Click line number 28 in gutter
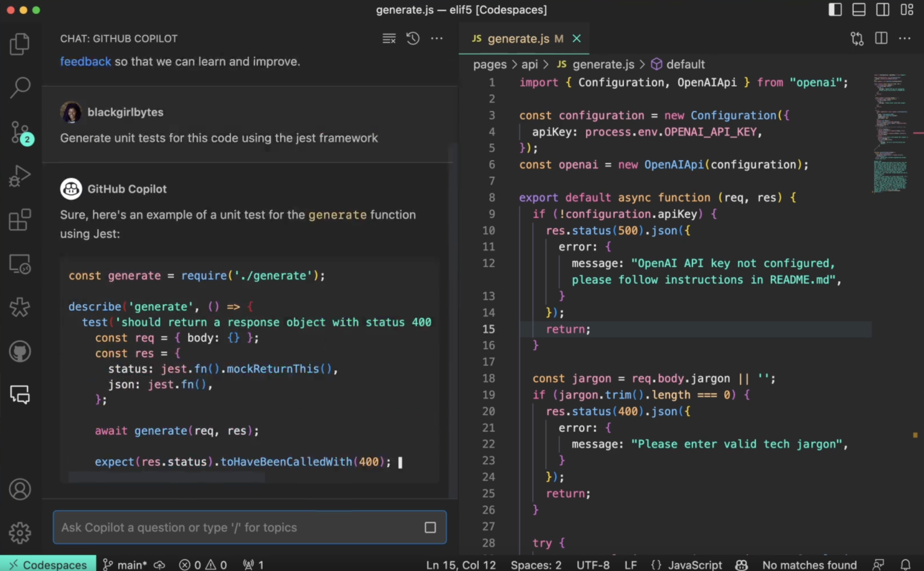 pyautogui.click(x=488, y=542)
